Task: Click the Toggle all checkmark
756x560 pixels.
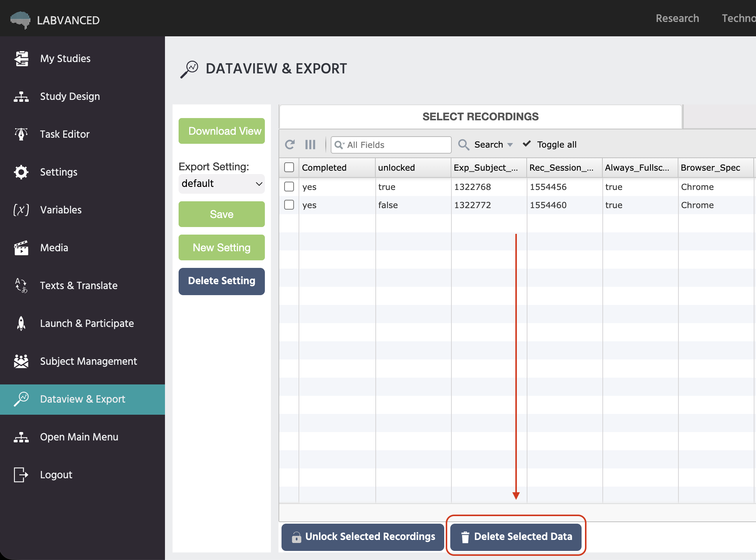Action: pyautogui.click(x=527, y=144)
